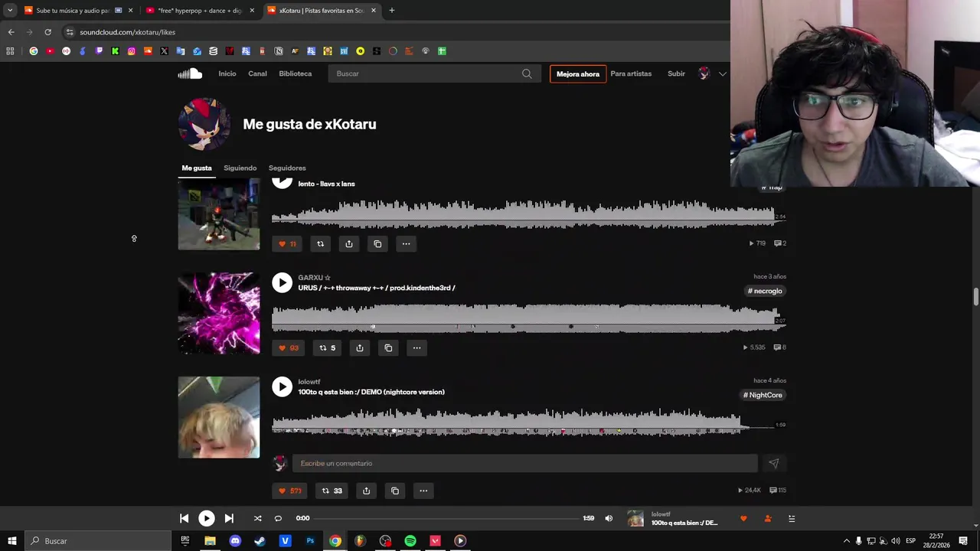Screen dimensions: 980x551
Task: Toggle mute with the volume speaker icon
Action: 609,518
